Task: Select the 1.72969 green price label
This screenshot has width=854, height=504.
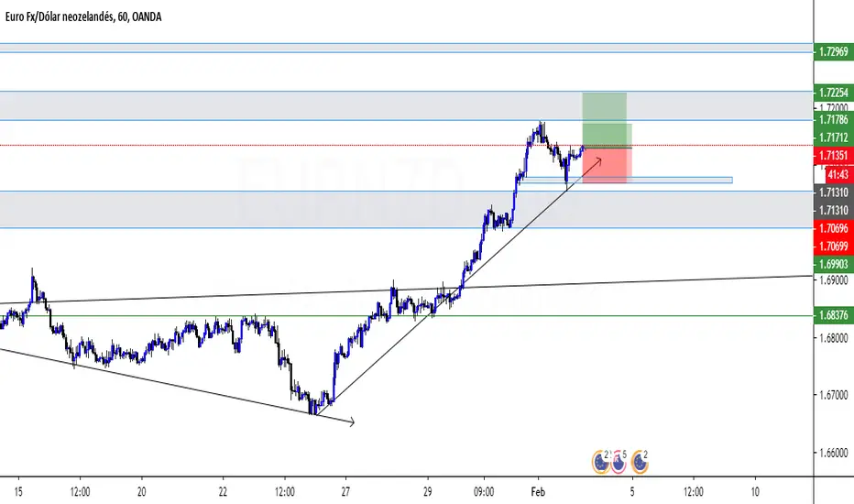Action: tap(833, 51)
